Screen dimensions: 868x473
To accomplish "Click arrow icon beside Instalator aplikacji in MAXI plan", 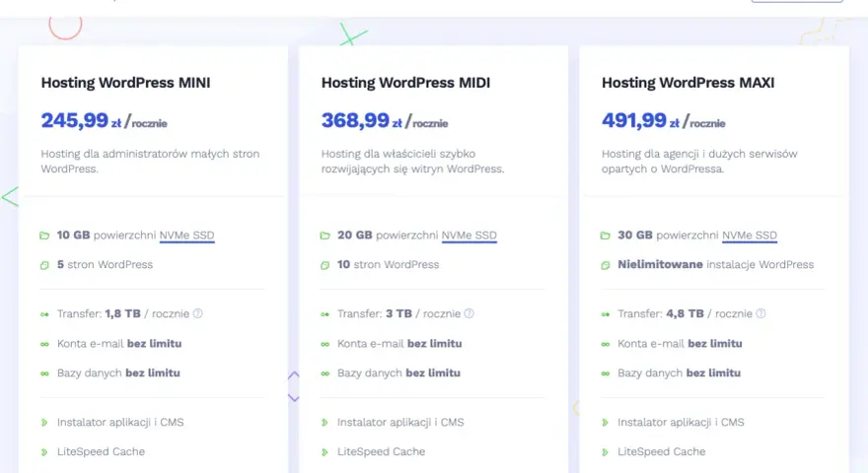I will click(605, 423).
